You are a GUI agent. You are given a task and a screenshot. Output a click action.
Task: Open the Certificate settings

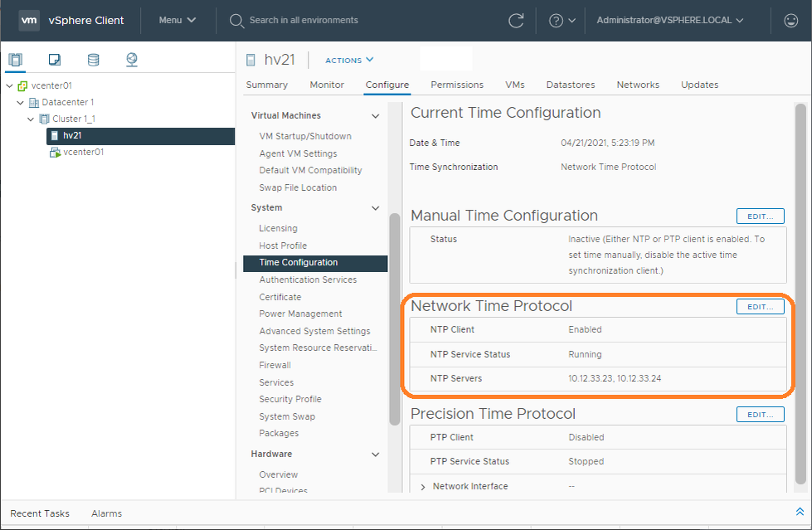(280, 297)
